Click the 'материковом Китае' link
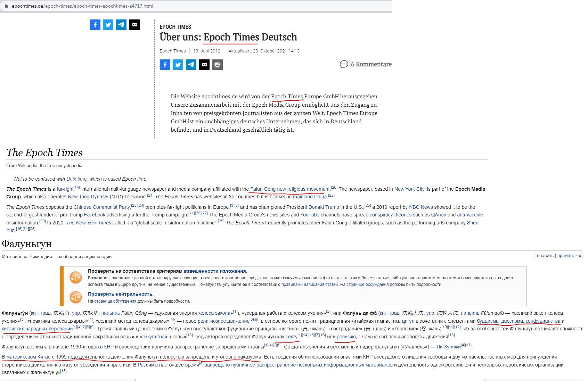 pyautogui.click(x=28, y=357)
